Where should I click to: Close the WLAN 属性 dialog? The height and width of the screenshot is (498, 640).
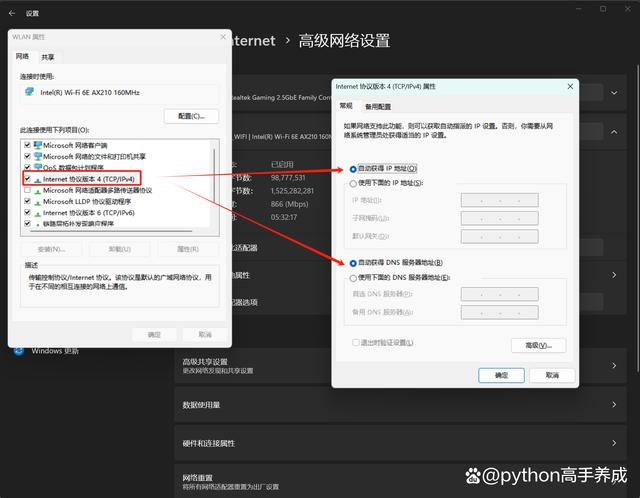click(x=223, y=37)
